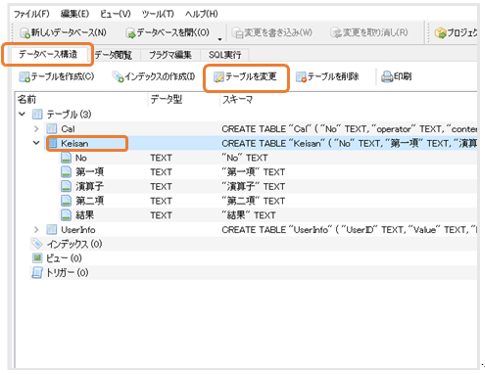Click the tag icon beside インデックス (0)

pos(37,244)
